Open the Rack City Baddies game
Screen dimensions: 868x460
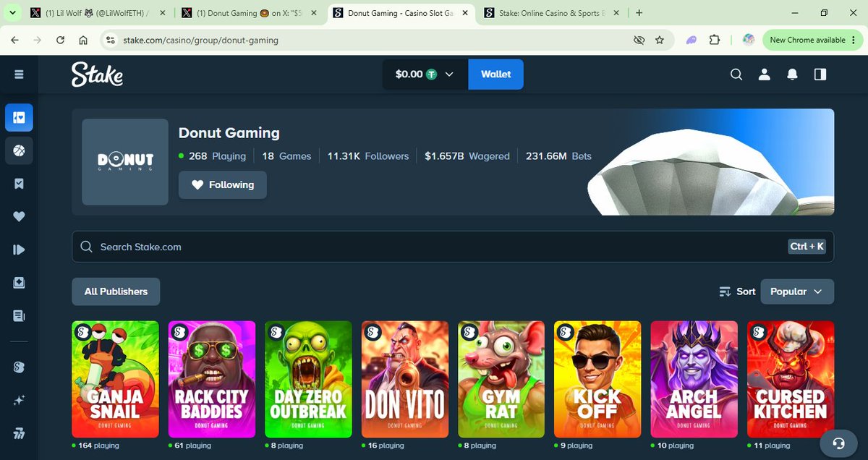pos(212,380)
